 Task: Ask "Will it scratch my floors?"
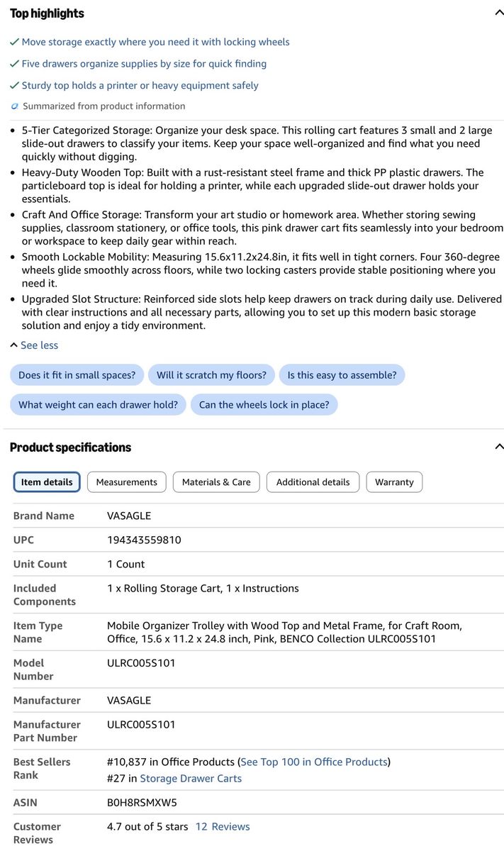211,375
